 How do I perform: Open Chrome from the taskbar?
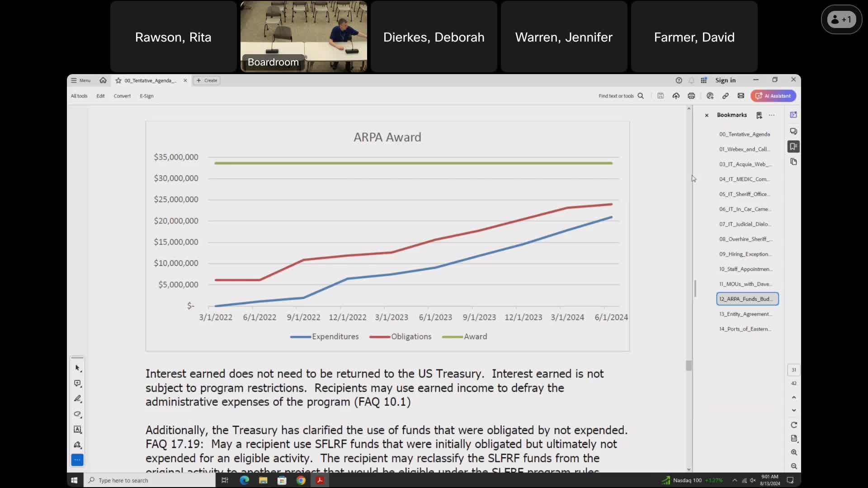click(x=301, y=480)
